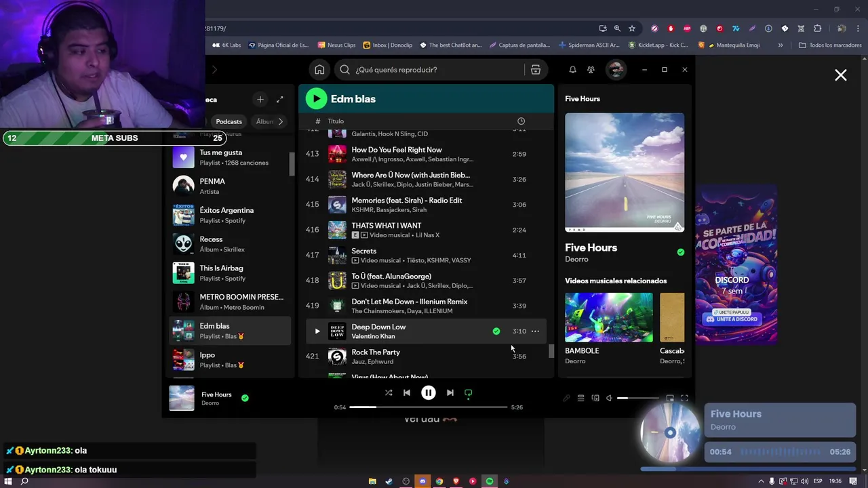This screenshot has height=488, width=868.
Task: Show more library filters with right chevron
Action: (x=280, y=122)
